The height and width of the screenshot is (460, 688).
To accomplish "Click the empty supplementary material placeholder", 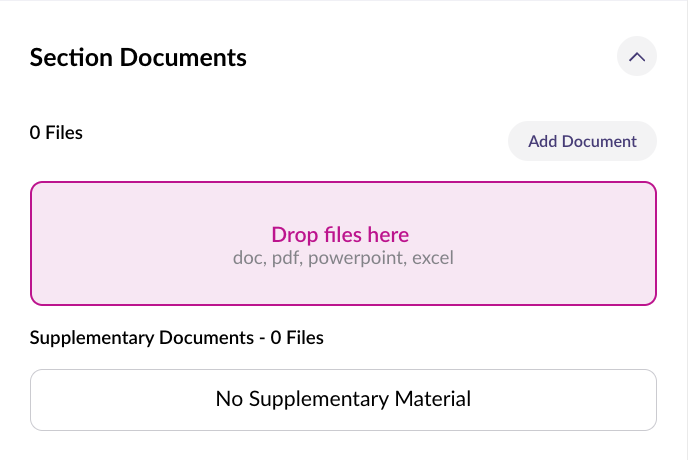I will click(x=343, y=400).
